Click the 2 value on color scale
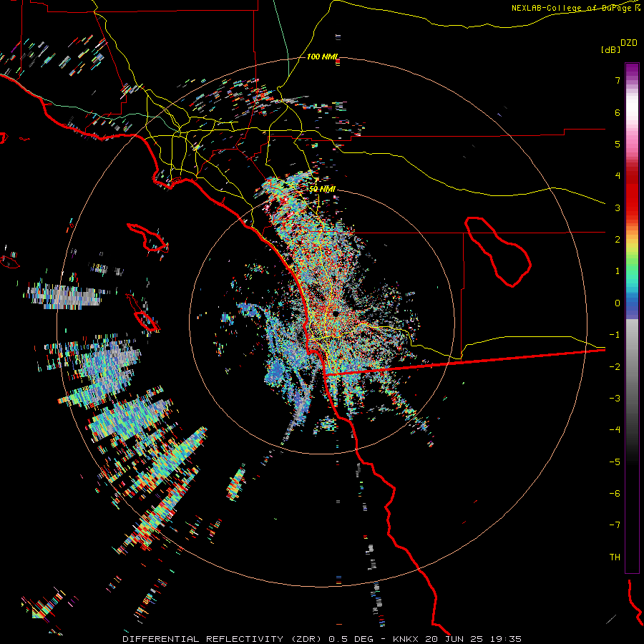This screenshot has height=644, width=644. coord(618,240)
